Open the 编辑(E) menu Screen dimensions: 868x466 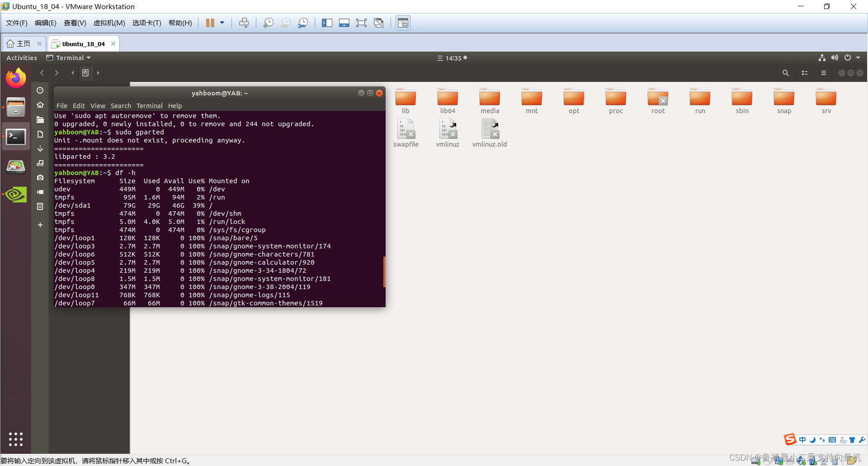point(46,23)
